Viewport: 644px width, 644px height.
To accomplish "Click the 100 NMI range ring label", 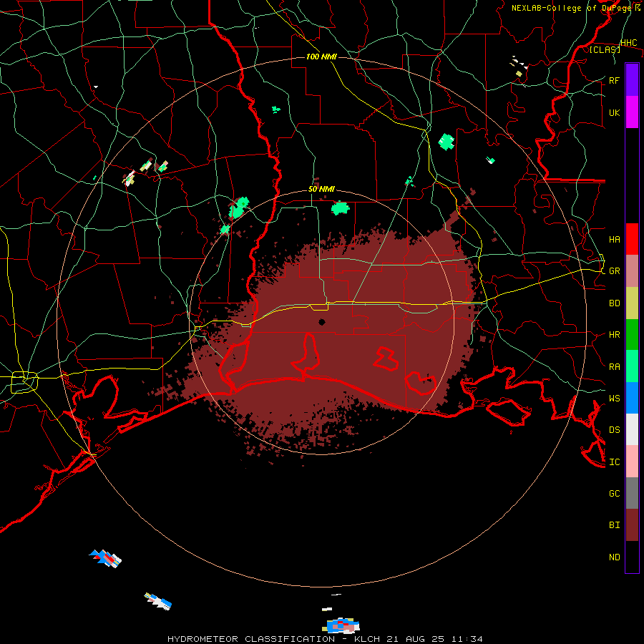I will [321, 57].
